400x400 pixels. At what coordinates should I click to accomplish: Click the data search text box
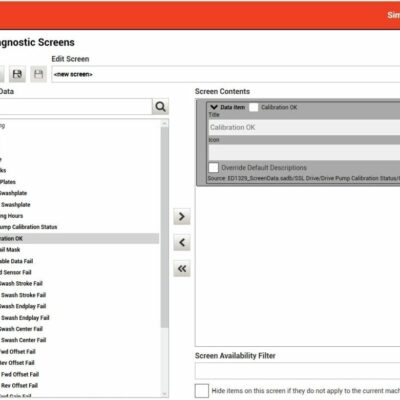point(76,107)
